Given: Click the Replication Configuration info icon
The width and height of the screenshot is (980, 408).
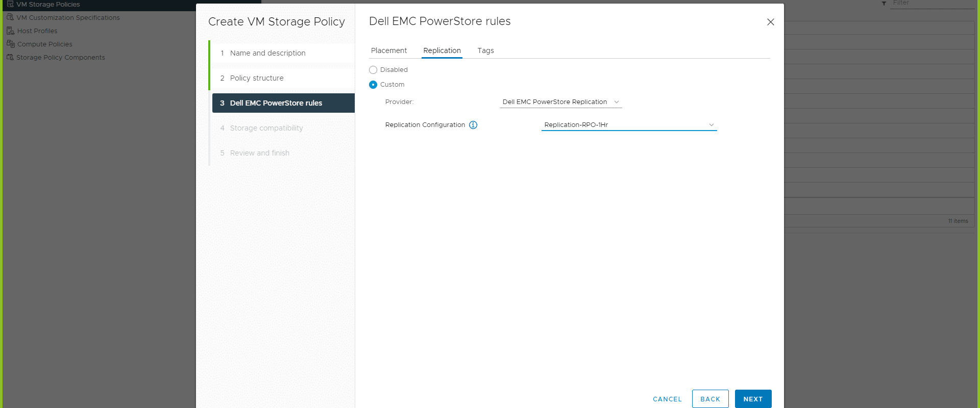Looking at the screenshot, I should pyautogui.click(x=473, y=125).
